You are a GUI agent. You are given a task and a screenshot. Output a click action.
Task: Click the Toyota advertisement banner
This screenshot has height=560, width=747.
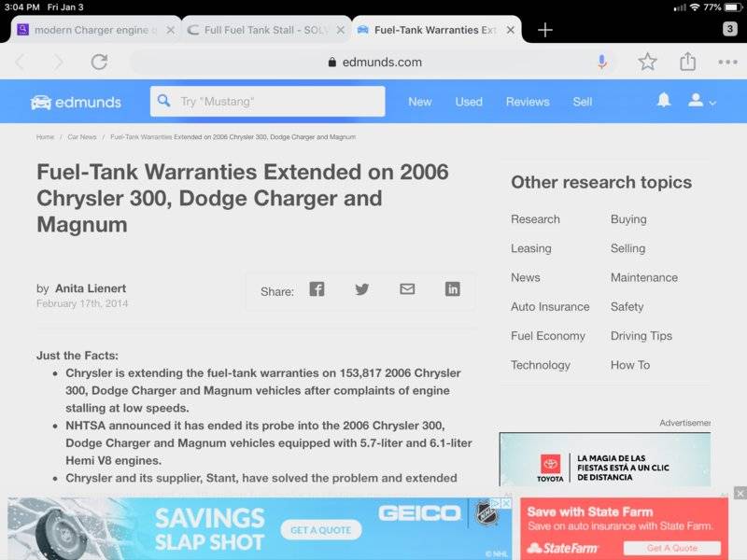(x=605, y=459)
